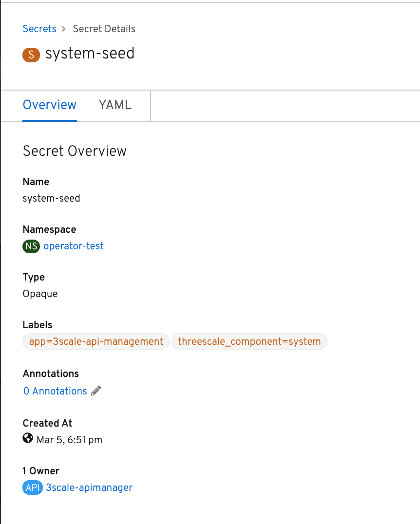Click the Secret Details breadcrumb text
Screen dimensions: 420x524
(x=104, y=29)
